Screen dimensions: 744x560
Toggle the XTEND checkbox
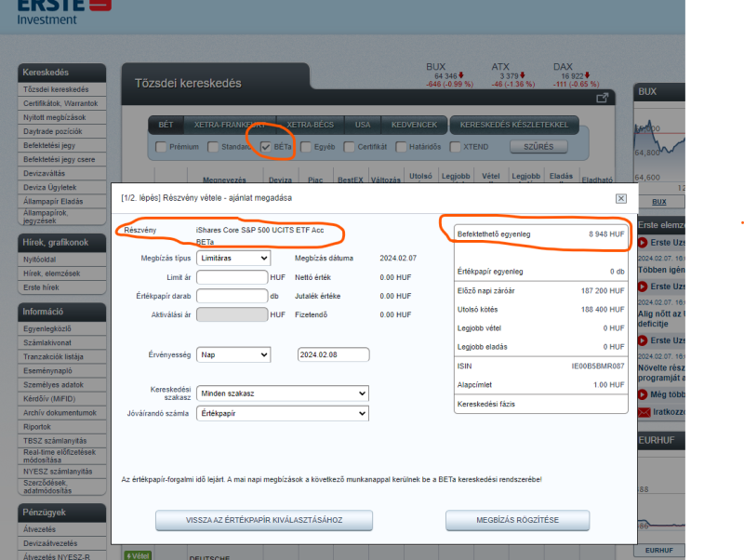click(455, 147)
